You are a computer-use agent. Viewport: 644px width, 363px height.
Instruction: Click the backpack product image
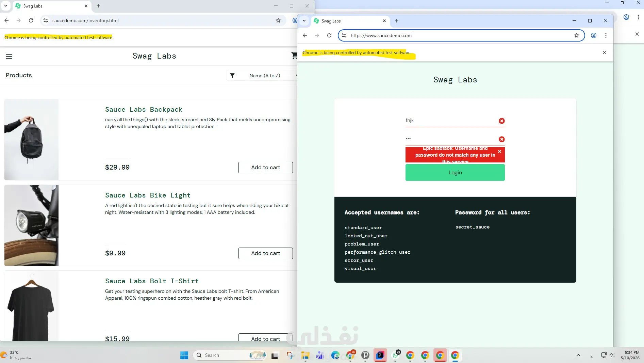(x=31, y=140)
